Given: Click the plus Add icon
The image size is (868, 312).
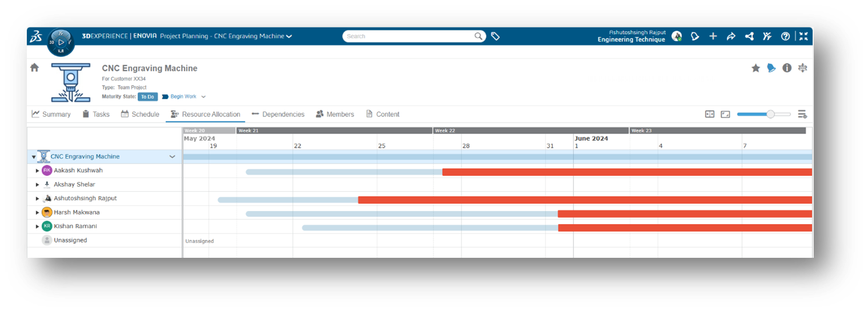Looking at the screenshot, I should [x=713, y=37].
